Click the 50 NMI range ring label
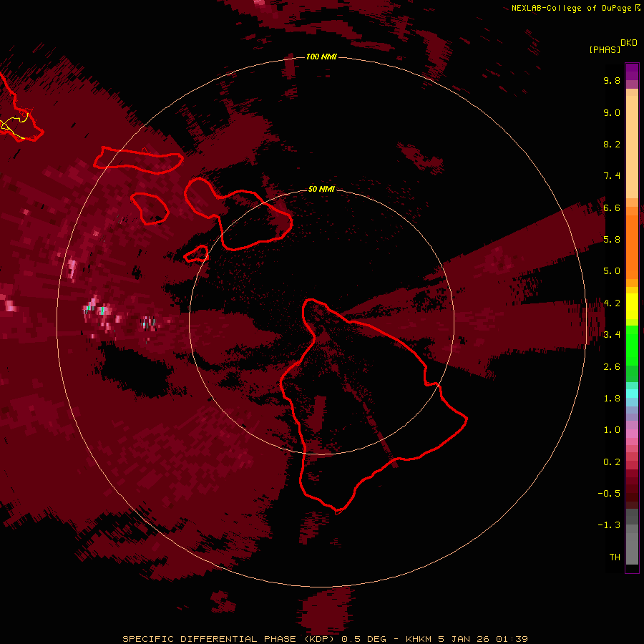 (x=321, y=189)
